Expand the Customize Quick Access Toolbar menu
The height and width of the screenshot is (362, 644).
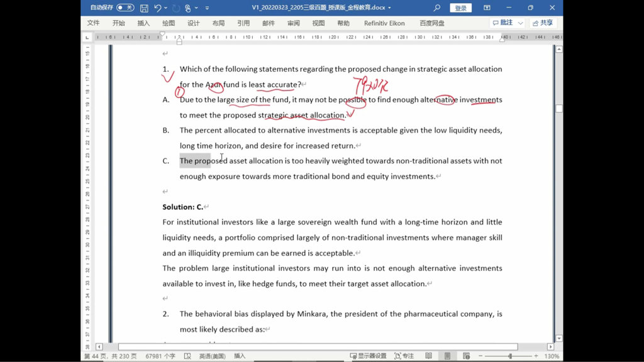pos(207,8)
